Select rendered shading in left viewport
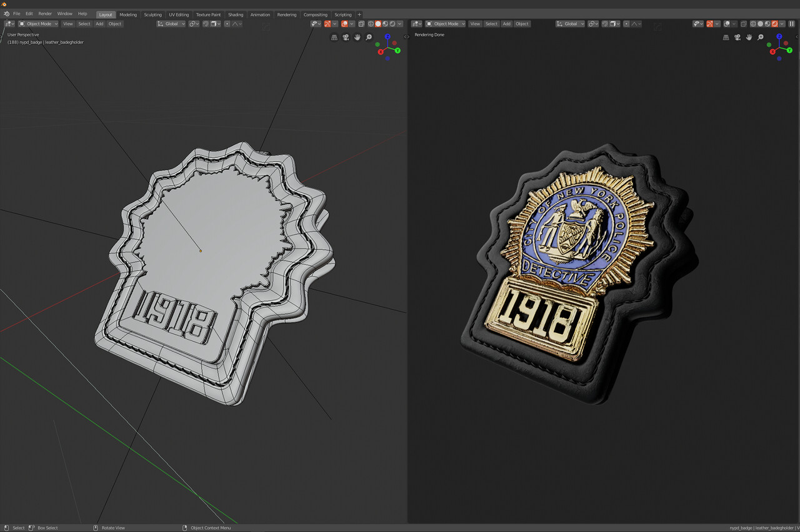 [x=392, y=24]
